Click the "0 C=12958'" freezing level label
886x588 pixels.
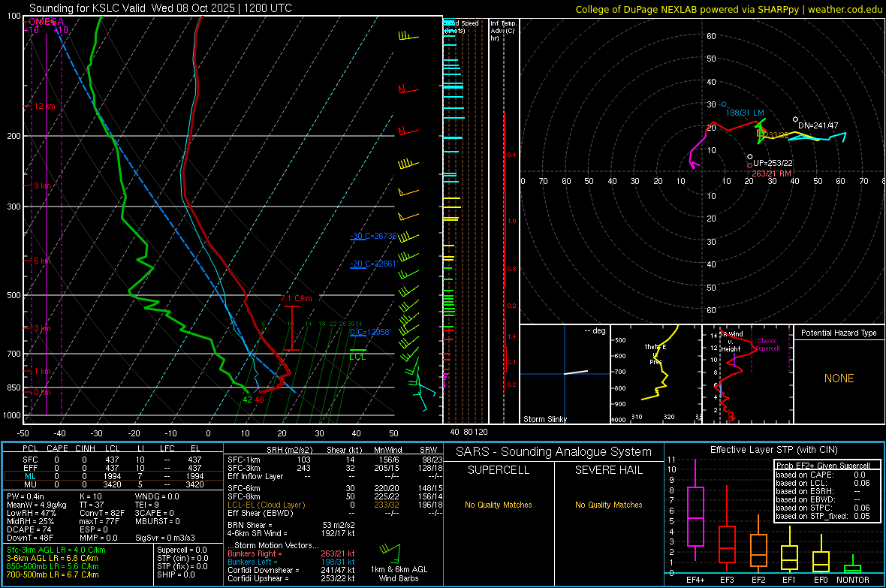(370, 332)
